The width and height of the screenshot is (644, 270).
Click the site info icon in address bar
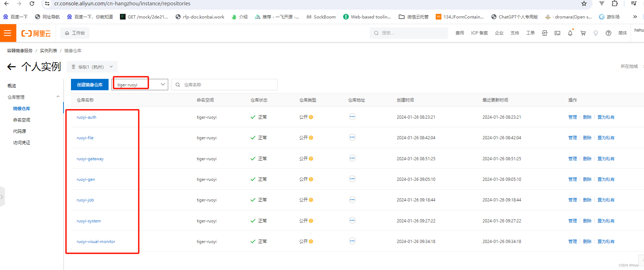(47, 4)
